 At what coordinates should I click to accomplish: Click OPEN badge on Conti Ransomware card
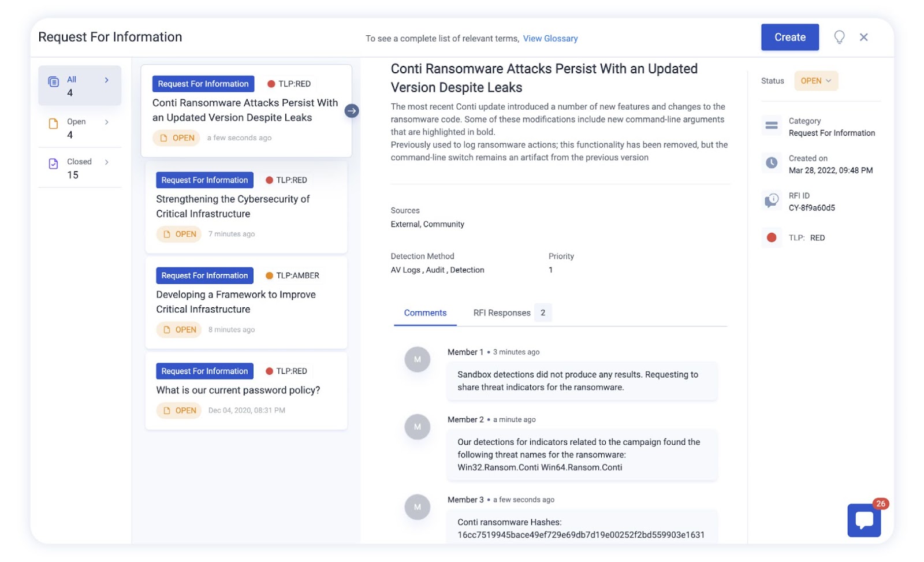176,138
